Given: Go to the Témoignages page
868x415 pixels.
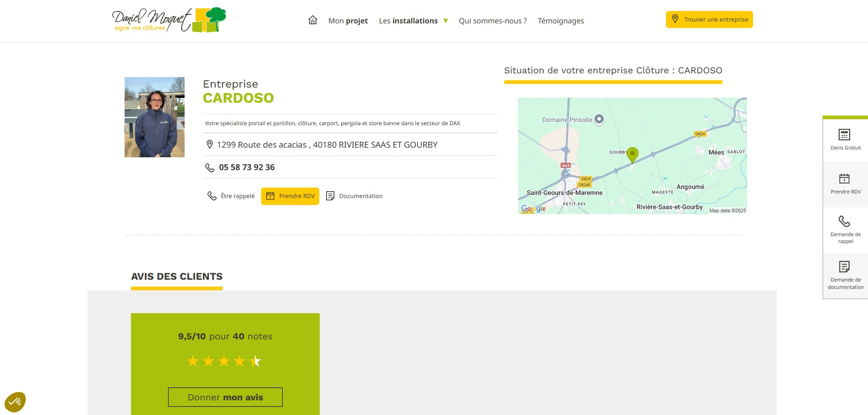Looking at the screenshot, I should tap(561, 21).
